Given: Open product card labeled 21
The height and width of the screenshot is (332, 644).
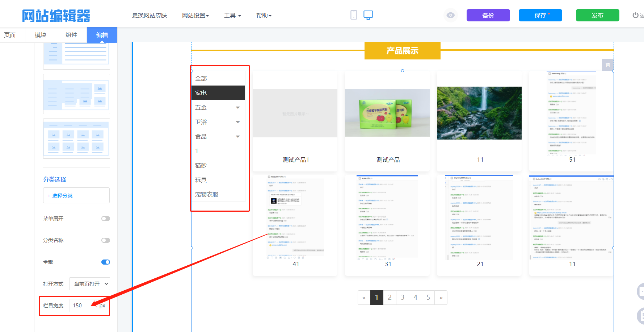Looking at the screenshot, I should (479, 225).
